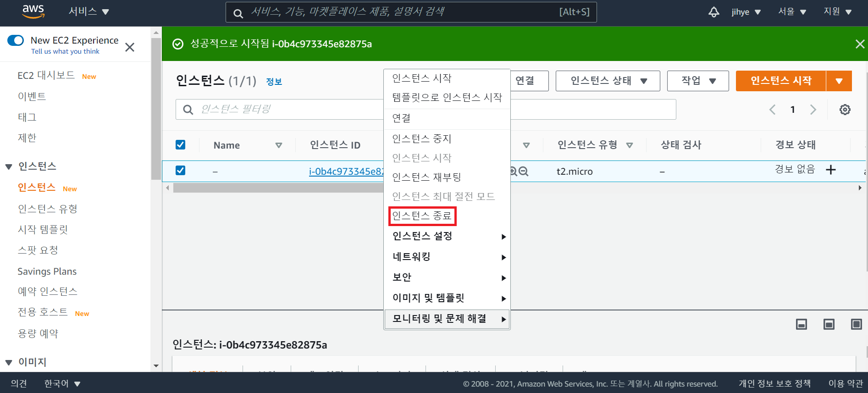Viewport: 868px width, 393px height.
Task: Collapse the 인스턴스 sidebar section
Action: (x=9, y=166)
